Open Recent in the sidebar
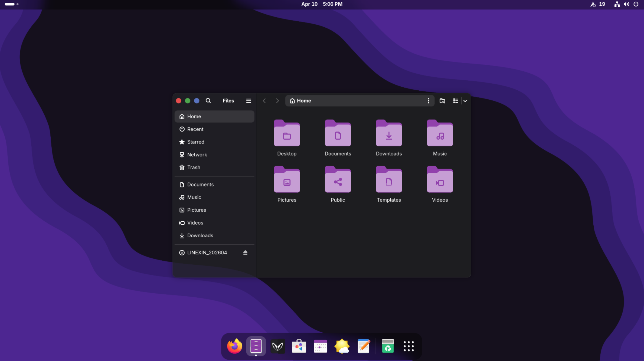This screenshot has width=644, height=361. point(214,129)
